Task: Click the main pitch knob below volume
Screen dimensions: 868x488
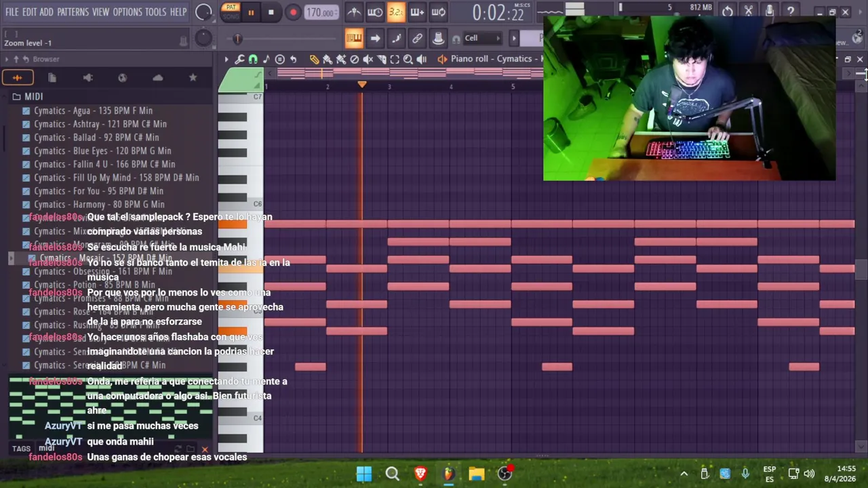Action: [x=203, y=38]
